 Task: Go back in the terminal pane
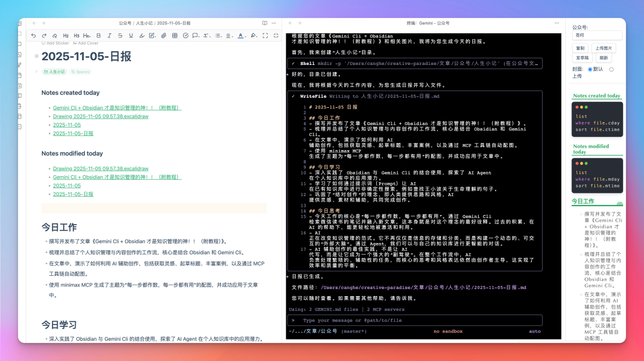pyautogui.click(x=290, y=23)
